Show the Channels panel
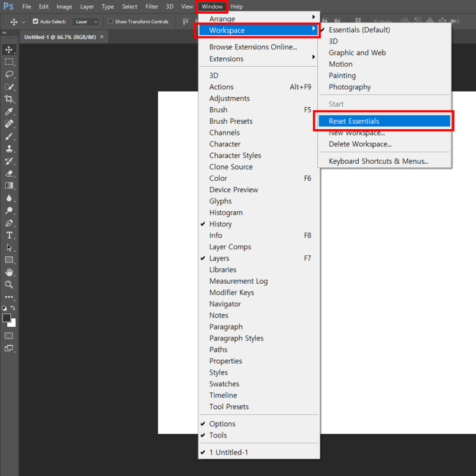476x476 pixels. (x=259, y=133)
